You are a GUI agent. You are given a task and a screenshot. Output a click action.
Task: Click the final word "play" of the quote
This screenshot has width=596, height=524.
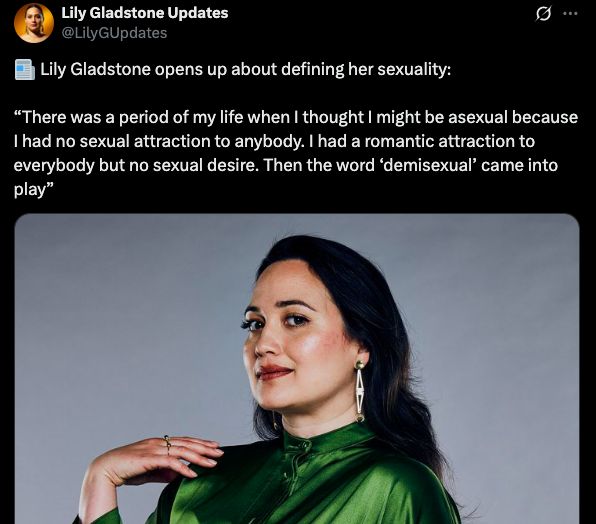coord(30,190)
